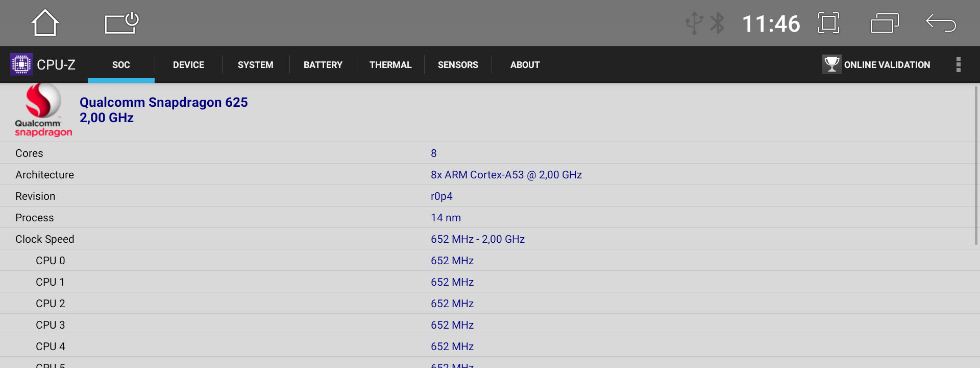Select the CPU 1 frequency value
The height and width of the screenshot is (368, 980).
(452, 282)
